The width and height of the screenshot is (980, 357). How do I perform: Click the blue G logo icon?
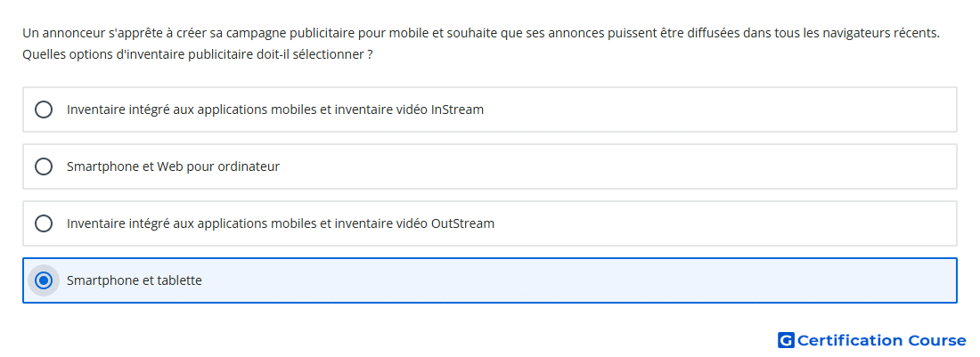coord(786,340)
